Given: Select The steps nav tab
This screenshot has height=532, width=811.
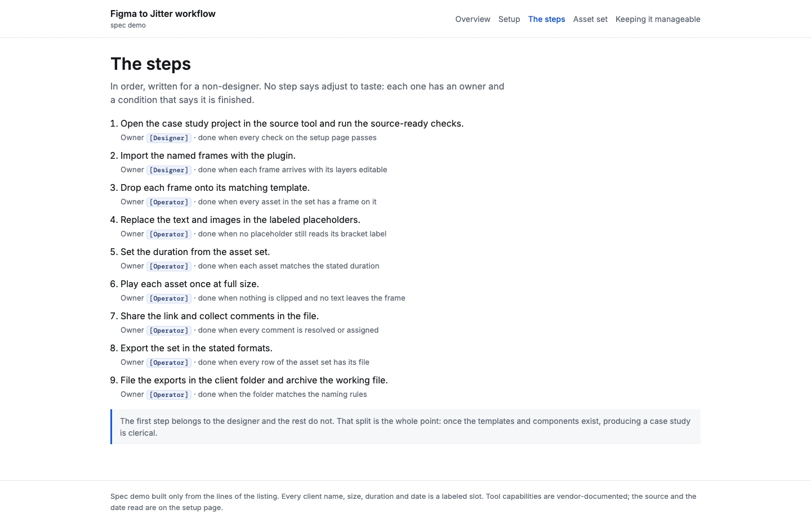Looking at the screenshot, I should pos(546,19).
